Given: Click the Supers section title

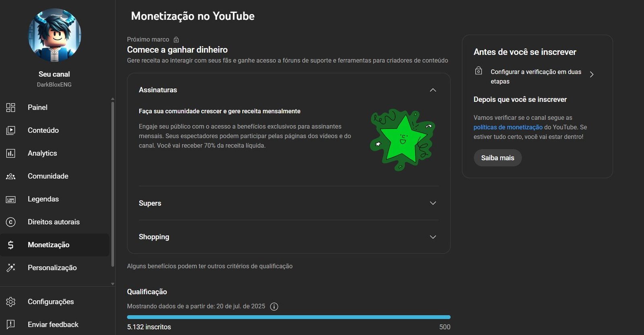Looking at the screenshot, I should click(150, 203).
